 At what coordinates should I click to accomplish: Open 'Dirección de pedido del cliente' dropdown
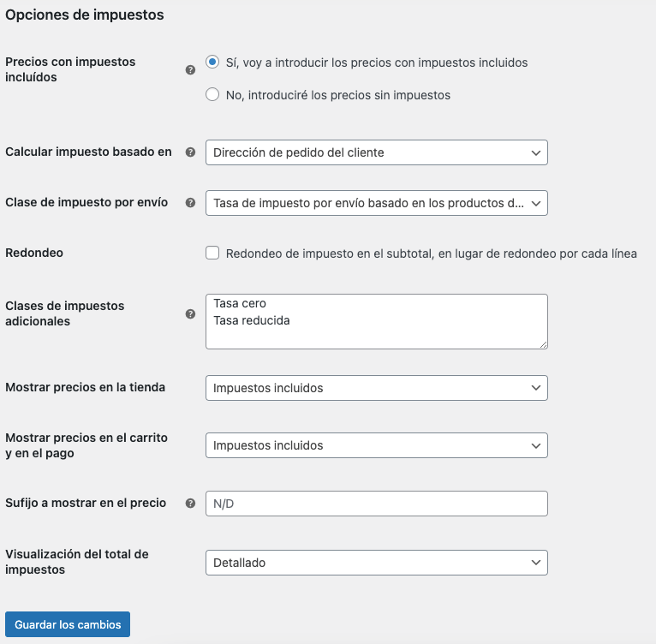377,152
